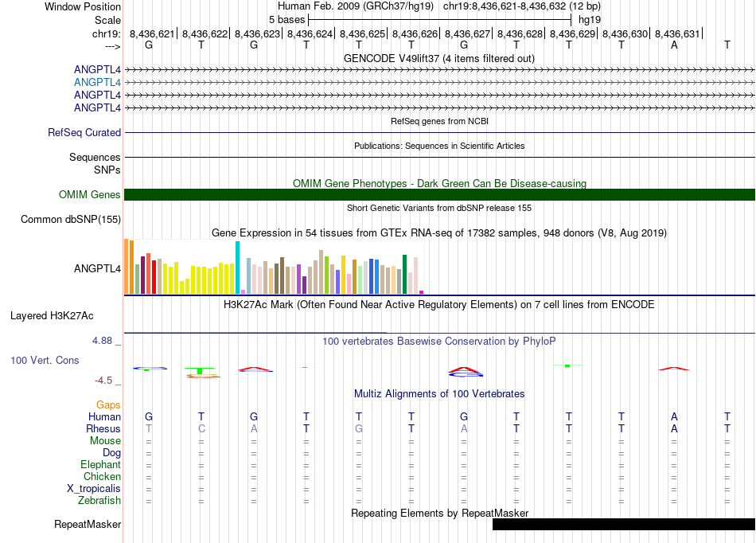This screenshot has height=543, width=756.
Task: Open Short Genetic Variants from dbSNP release 155 title
Action: (439, 208)
